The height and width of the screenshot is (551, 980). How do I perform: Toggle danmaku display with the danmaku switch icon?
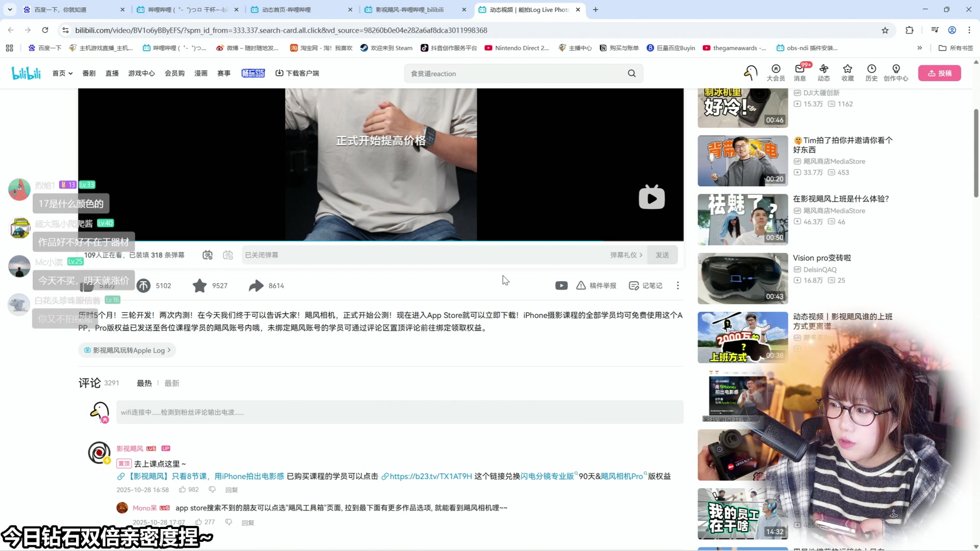208,255
